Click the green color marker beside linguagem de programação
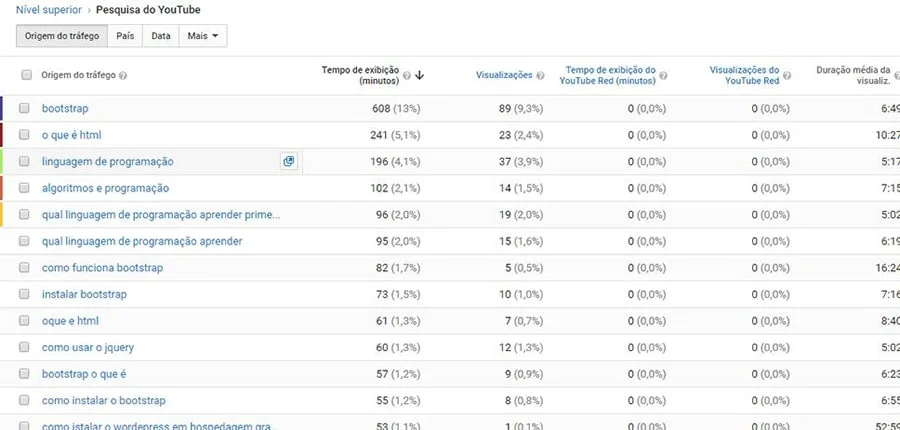900x430 pixels. (2, 161)
